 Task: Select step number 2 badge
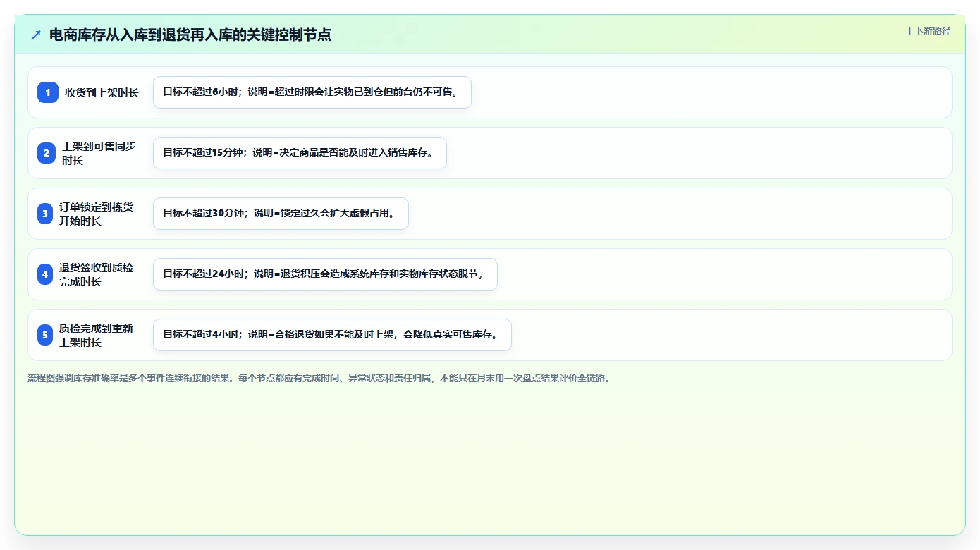(46, 153)
